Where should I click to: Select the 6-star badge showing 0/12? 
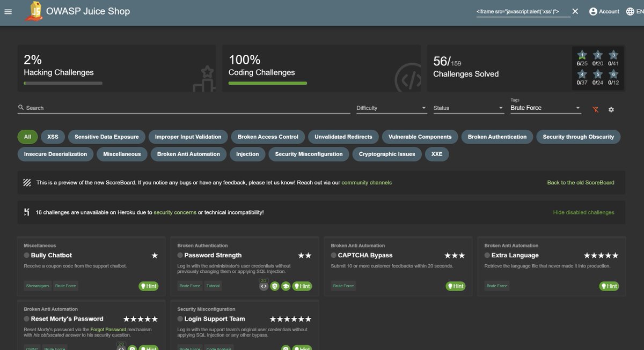pyautogui.click(x=613, y=78)
